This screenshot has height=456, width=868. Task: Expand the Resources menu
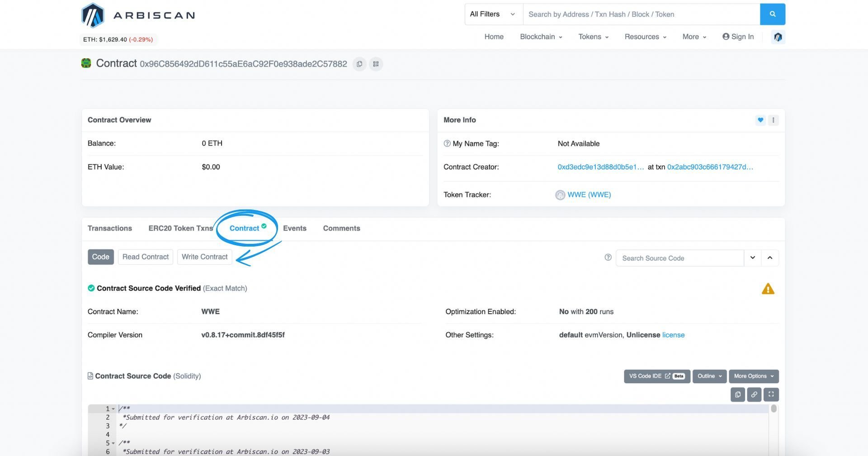point(646,37)
